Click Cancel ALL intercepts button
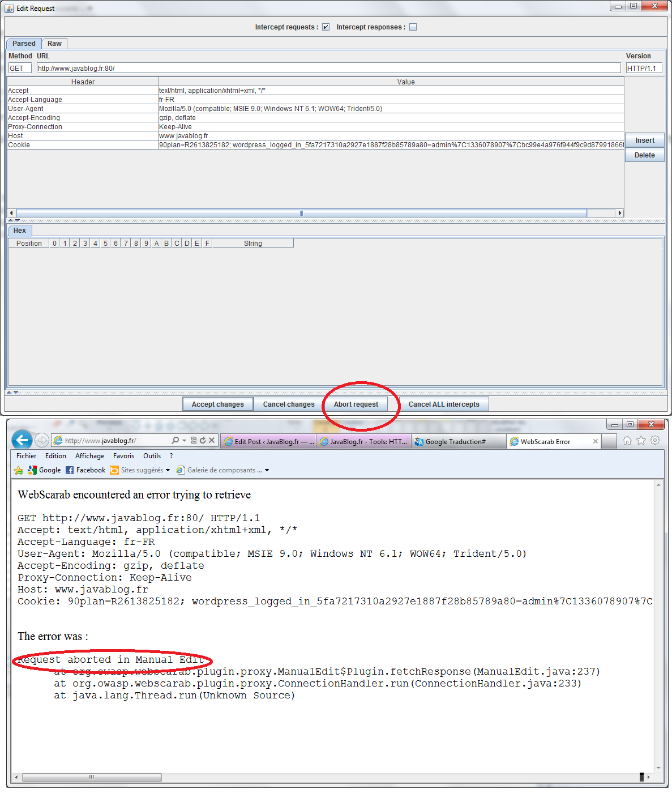The width and height of the screenshot is (672, 793). [x=444, y=404]
